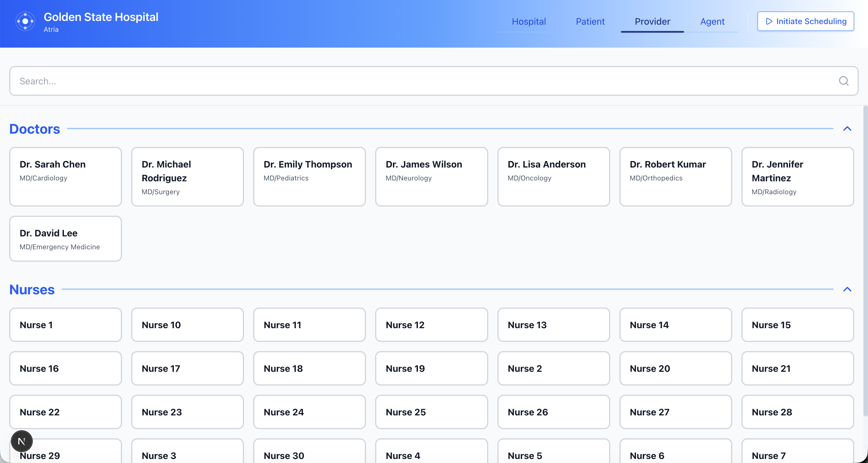Click the Golden State Hospital logo icon
The image size is (868, 463).
pos(25,21)
